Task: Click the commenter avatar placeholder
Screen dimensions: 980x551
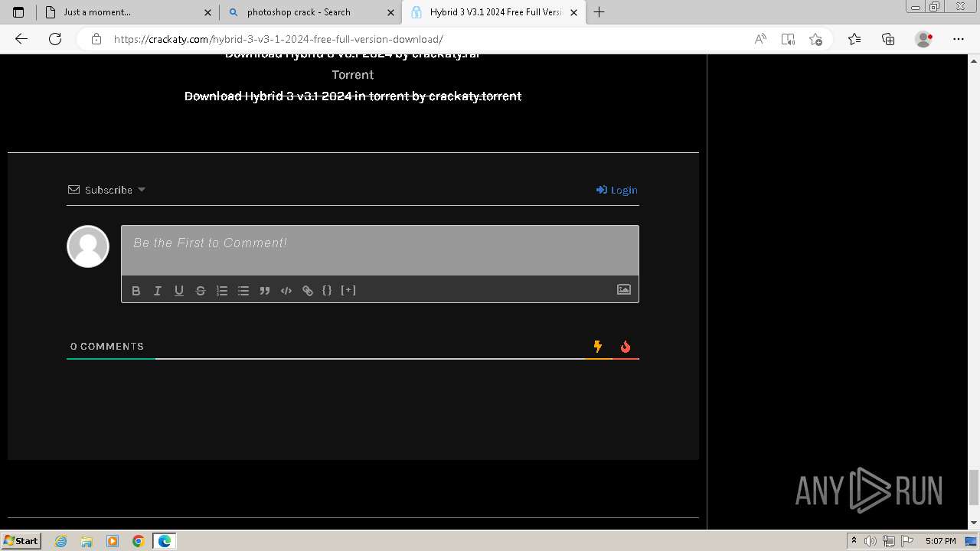Action: pyautogui.click(x=88, y=246)
